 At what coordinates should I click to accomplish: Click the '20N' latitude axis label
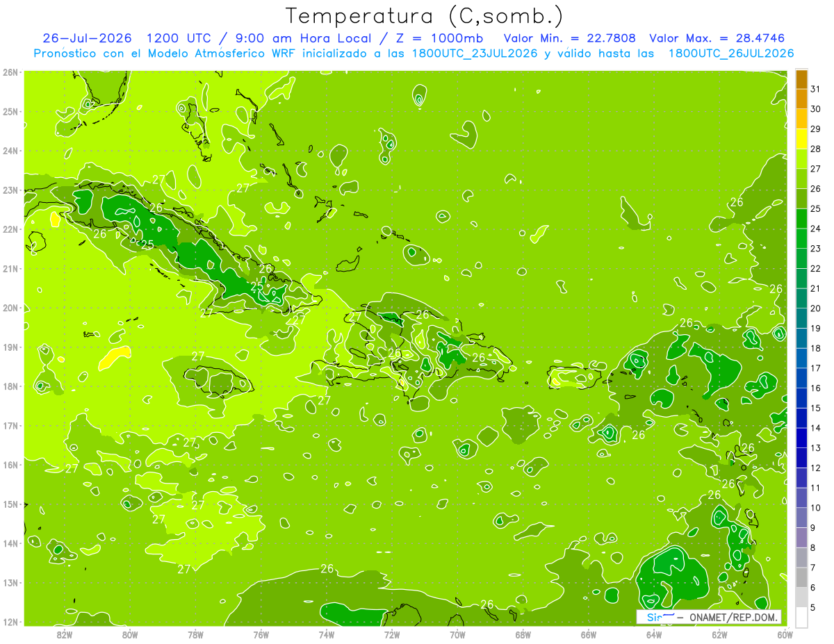[10, 308]
